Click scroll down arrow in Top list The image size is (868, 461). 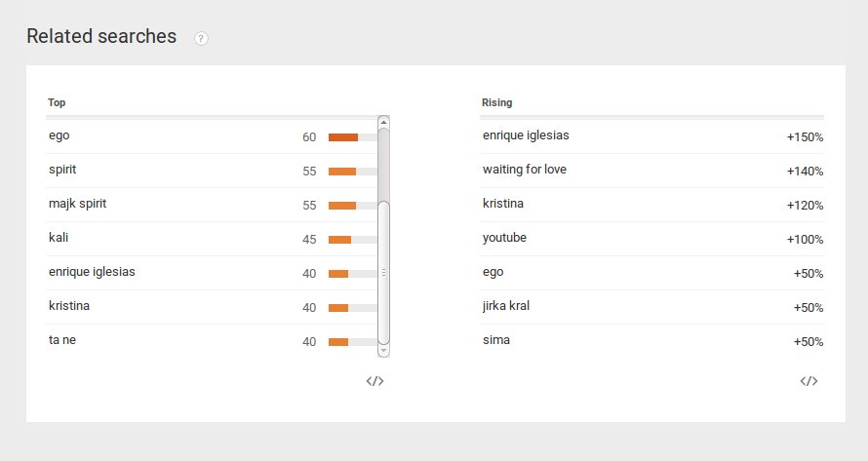tap(383, 350)
